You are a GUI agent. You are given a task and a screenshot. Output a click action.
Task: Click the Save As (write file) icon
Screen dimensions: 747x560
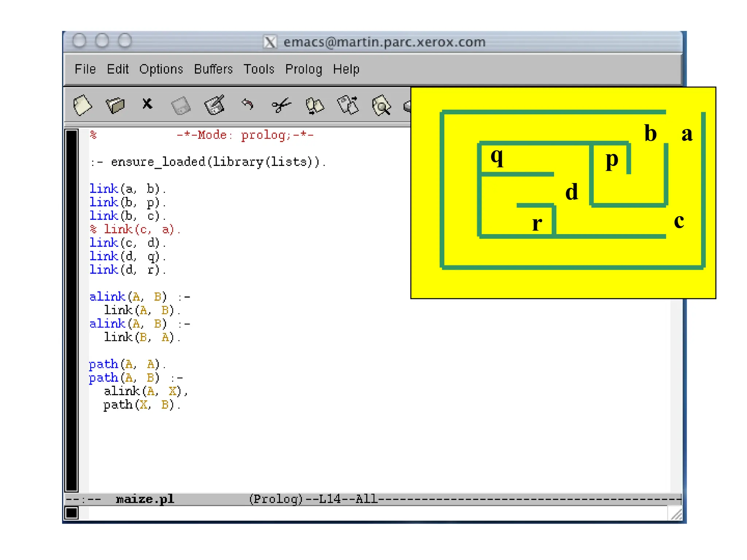(x=214, y=105)
